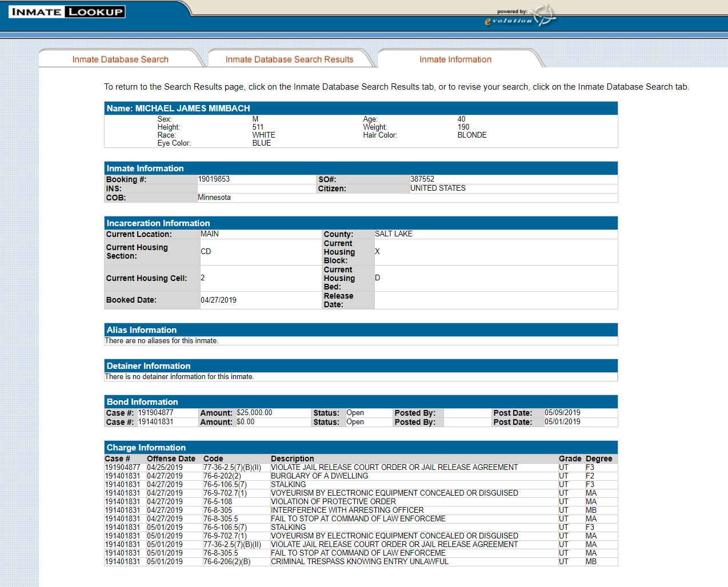Click the Charge Information section header
Image resolution: width=728 pixels, height=587 pixels.
point(361,448)
